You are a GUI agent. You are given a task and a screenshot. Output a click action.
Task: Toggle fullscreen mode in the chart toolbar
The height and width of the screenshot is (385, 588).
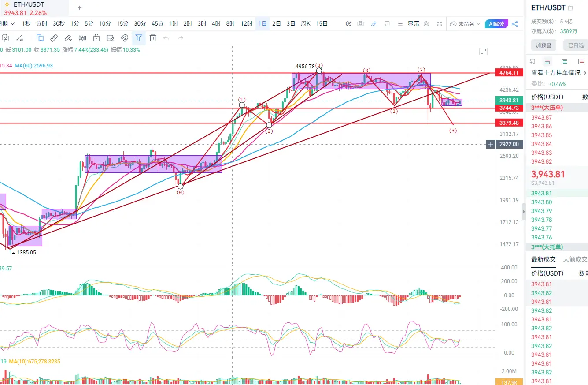440,24
